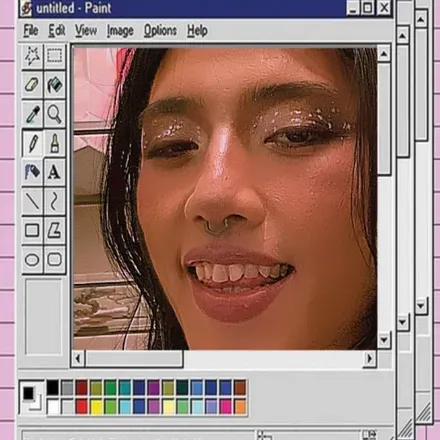This screenshot has width=440, height=440.
Task: Select the Text tool letter A
Action: (54, 172)
